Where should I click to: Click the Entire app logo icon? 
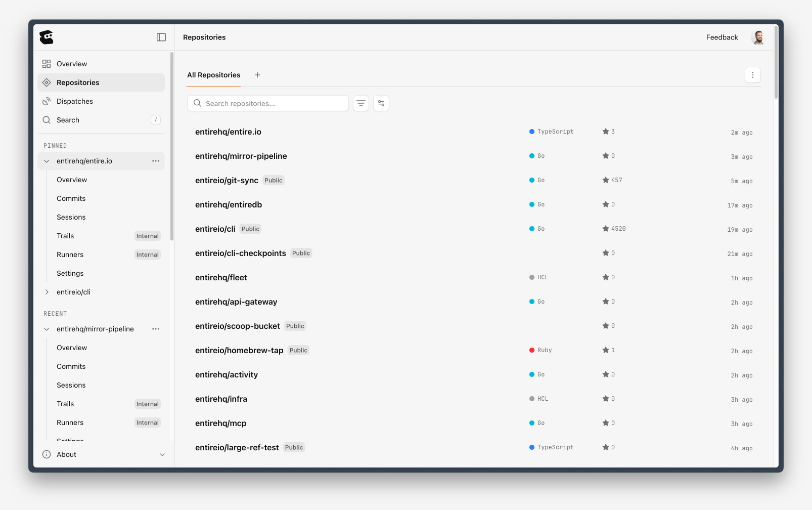coord(47,37)
